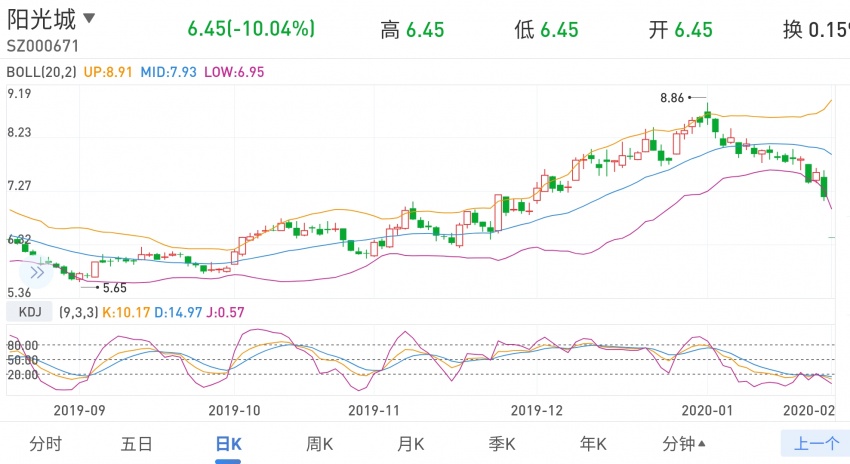Select the 日K tab
Screen dimensions: 850x464
228,444
